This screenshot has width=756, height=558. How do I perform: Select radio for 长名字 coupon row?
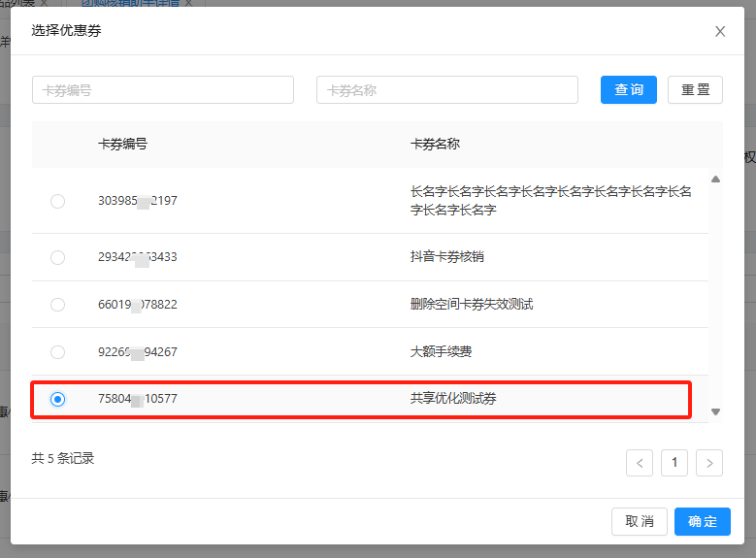tap(57, 201)
